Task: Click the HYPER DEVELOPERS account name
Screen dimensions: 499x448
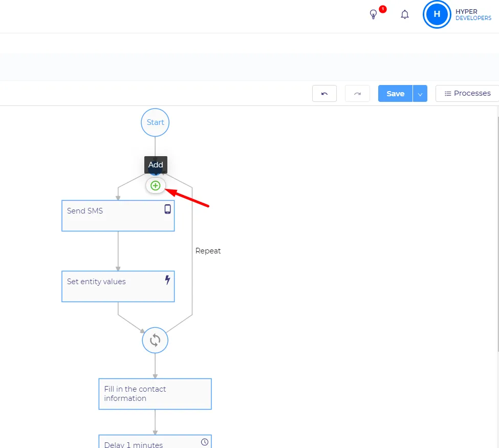Action: click(473, 15)
